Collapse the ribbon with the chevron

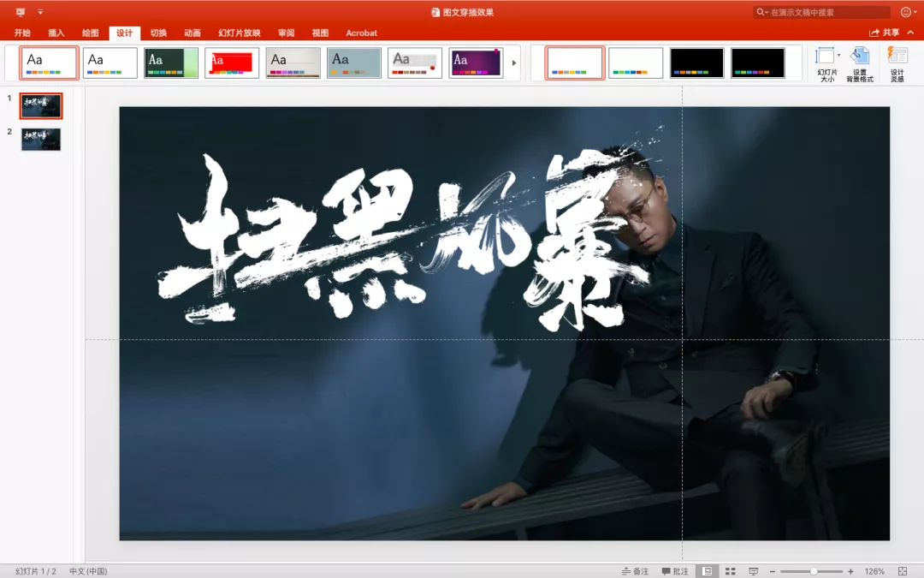pyautogui.click(x=911, y=33)
